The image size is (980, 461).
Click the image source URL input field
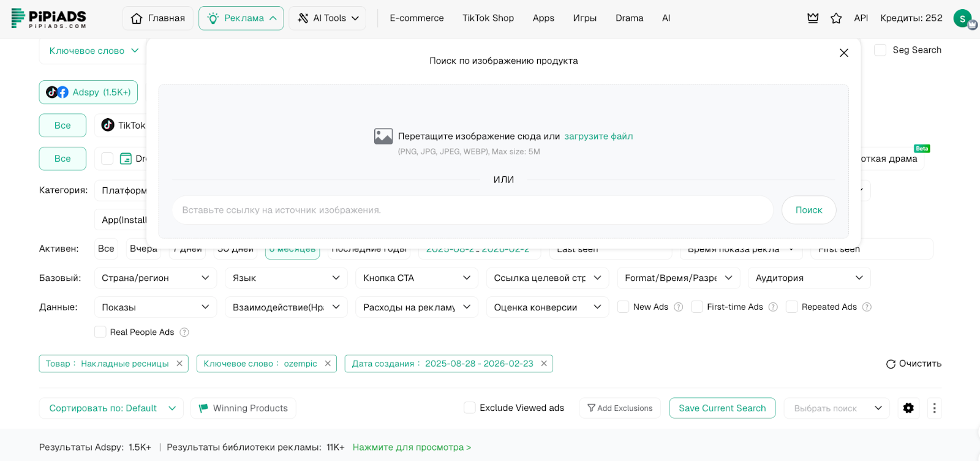click(x=472, y=210)
